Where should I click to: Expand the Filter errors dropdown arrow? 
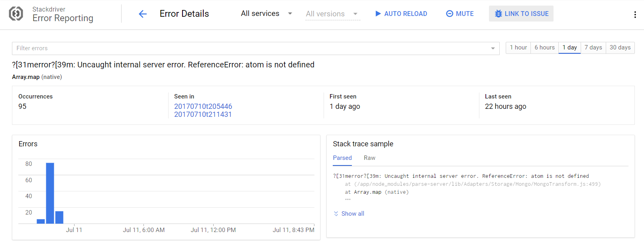(493, 48)
